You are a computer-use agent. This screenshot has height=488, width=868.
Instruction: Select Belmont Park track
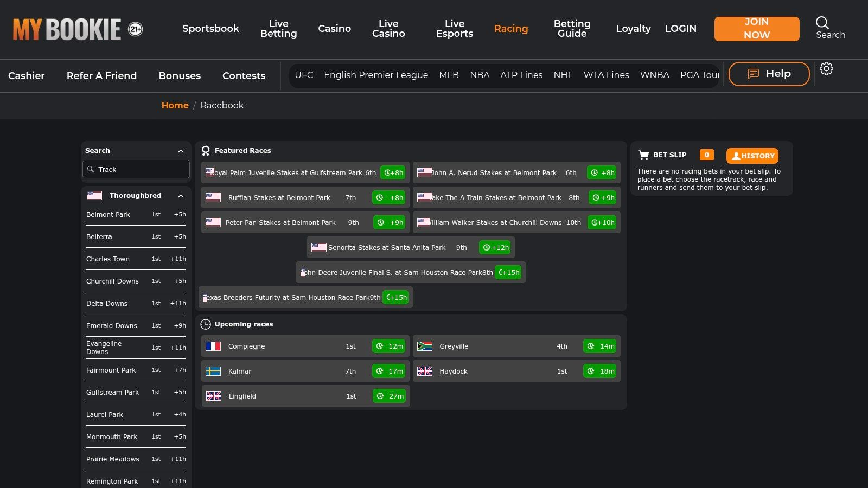[x=136, y=215]
